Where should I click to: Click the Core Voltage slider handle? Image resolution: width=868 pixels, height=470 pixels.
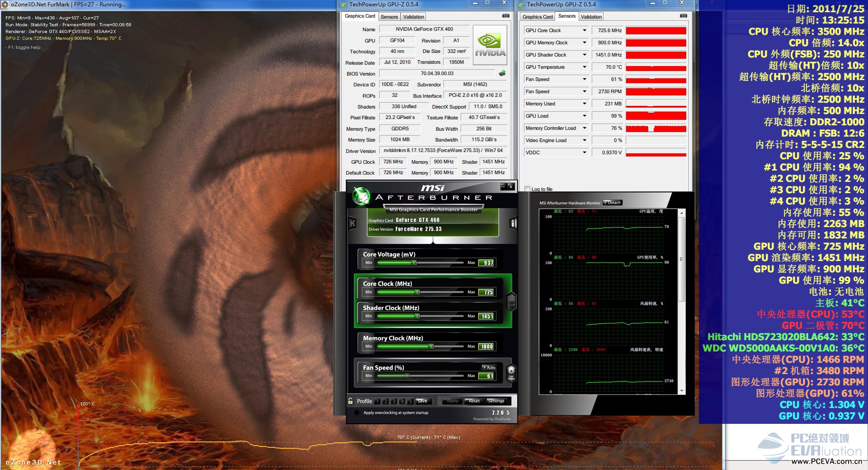(414, 262)
